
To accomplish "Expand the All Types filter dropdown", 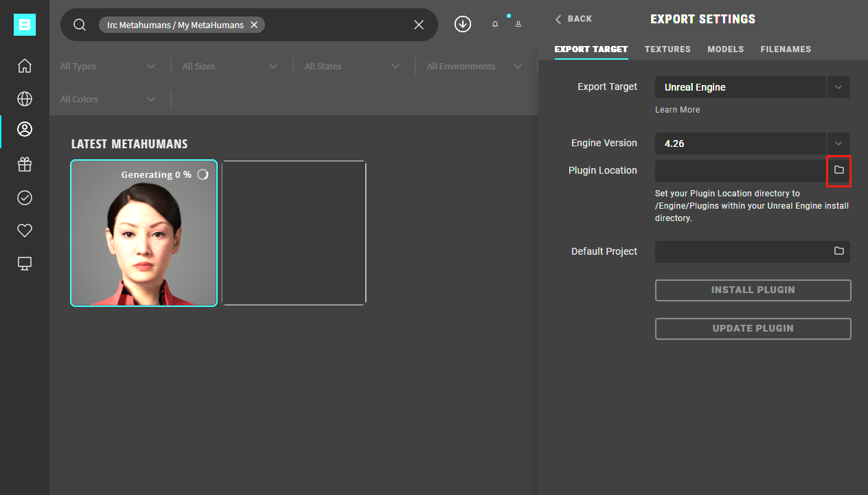I will (108, 67).
